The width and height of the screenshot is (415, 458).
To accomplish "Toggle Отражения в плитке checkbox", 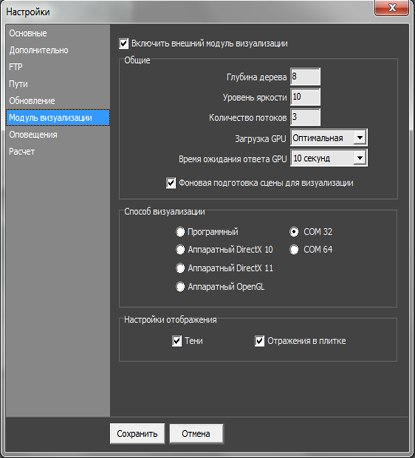I will coord(259,341).
